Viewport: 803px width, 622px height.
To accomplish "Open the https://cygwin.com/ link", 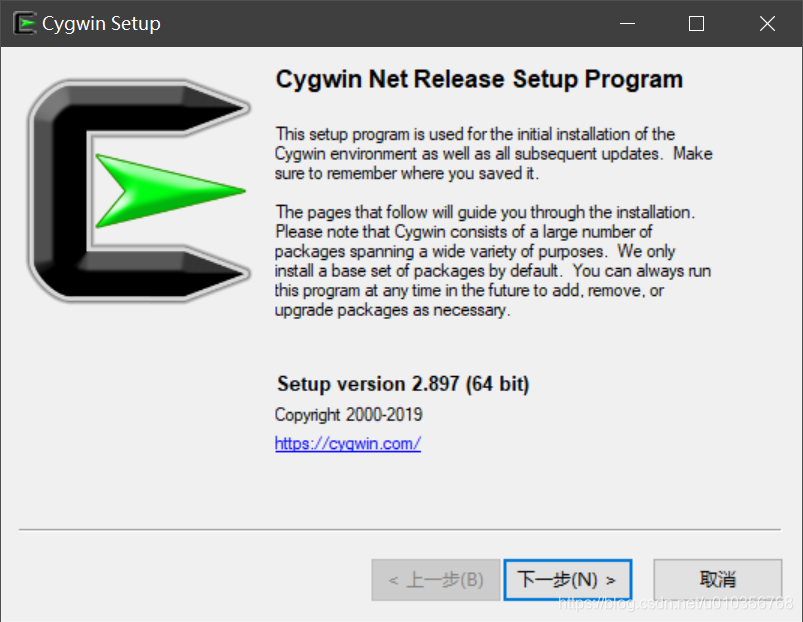I will click(x=348, y=443).
